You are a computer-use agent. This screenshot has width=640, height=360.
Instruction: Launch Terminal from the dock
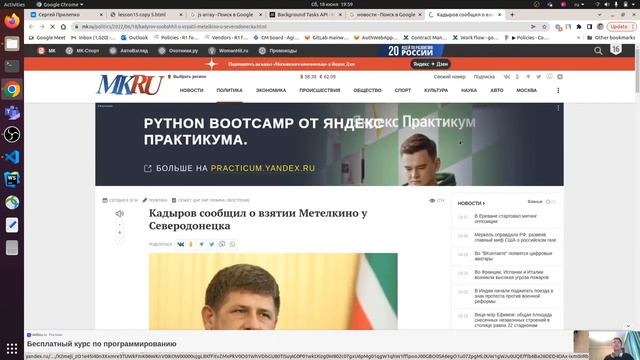click(12, 66)
